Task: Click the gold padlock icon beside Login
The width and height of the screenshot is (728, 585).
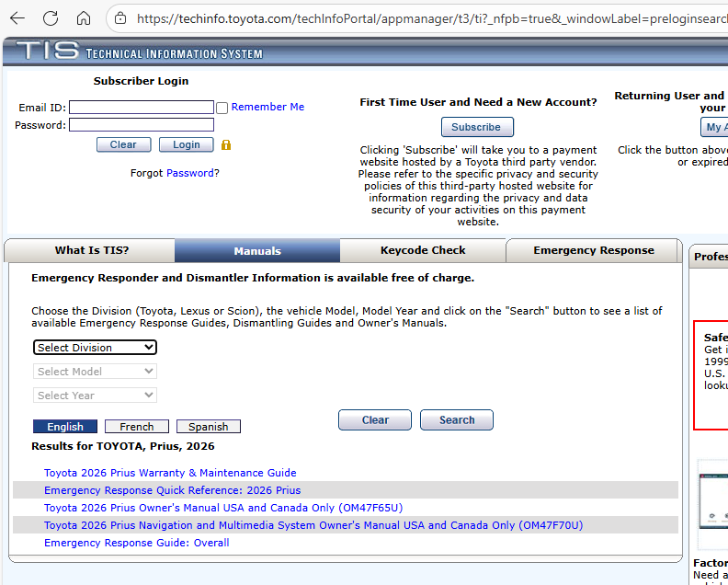Action: tap(226, 145)
